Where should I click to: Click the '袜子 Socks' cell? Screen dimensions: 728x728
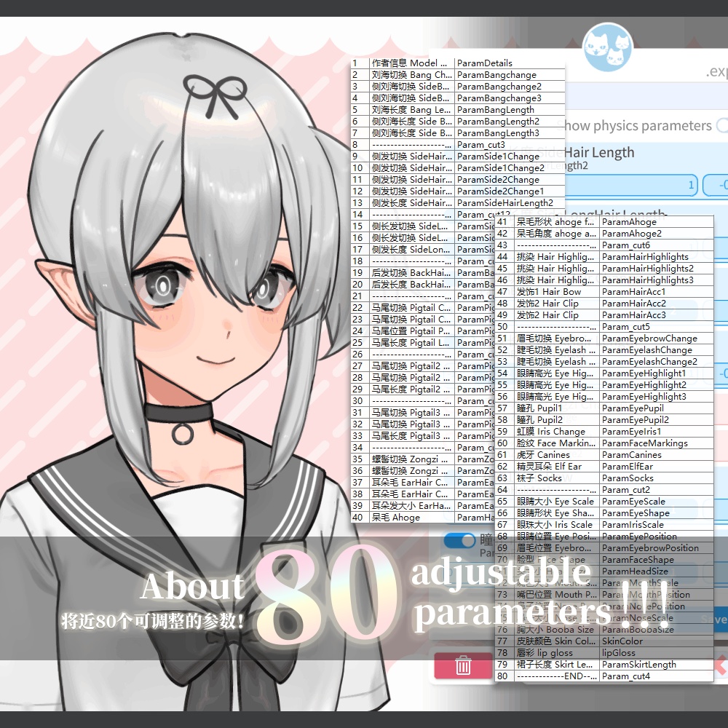[x=557, y=478]
